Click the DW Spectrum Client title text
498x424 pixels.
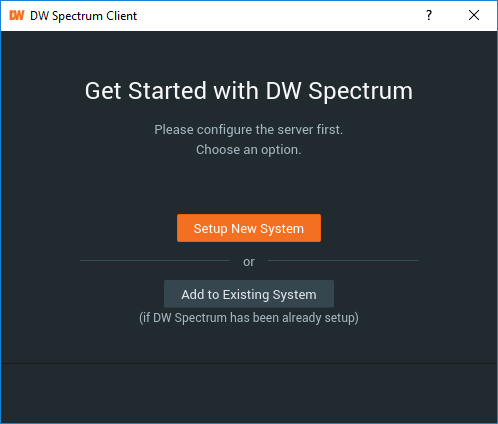pyautogui.click(x=83, y=16)
